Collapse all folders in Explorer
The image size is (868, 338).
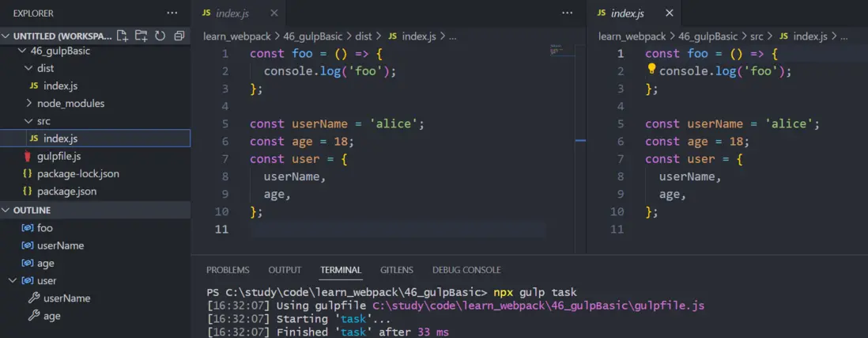pos(179,36)
